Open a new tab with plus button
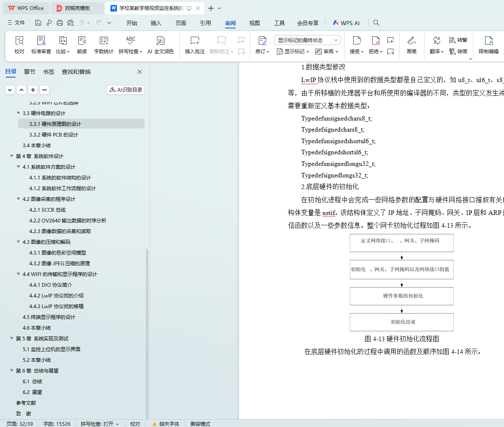 (211, 8)
